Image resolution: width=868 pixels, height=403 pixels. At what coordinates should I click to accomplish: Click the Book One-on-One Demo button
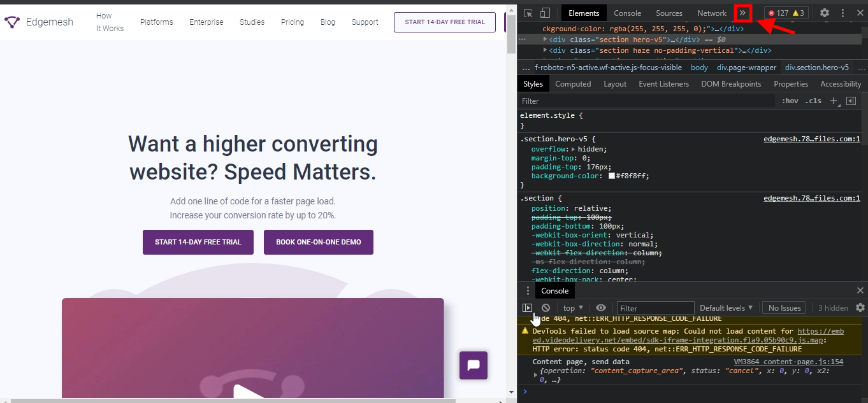(319, 242)
